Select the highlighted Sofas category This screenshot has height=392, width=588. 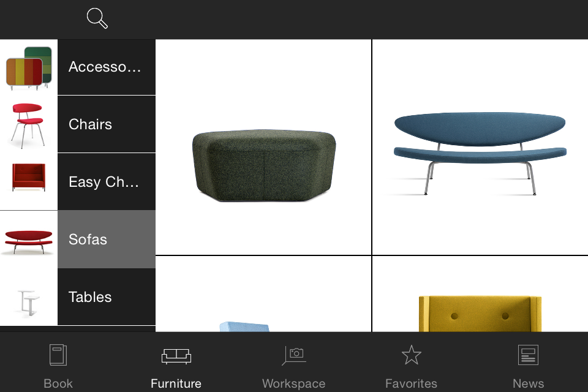click(107, 239)
